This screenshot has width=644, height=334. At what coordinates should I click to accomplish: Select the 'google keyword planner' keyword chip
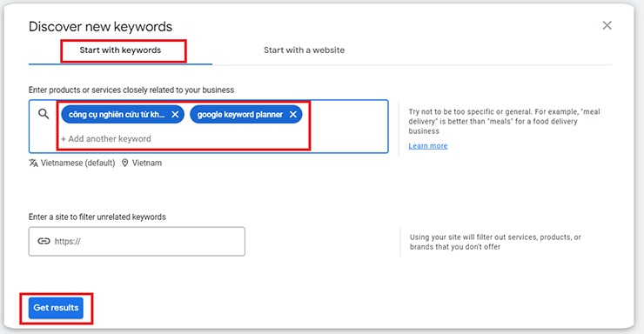click(240, 115)
